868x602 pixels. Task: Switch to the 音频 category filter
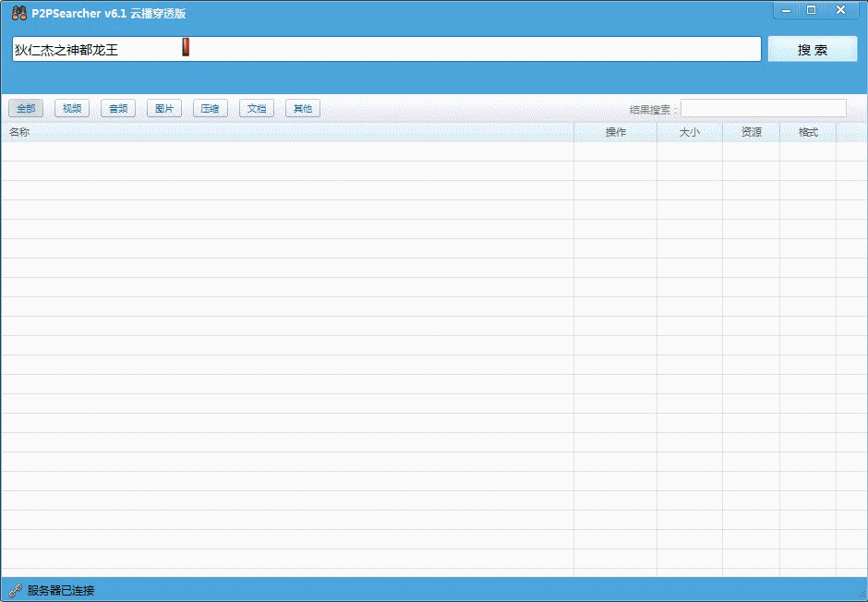point(118,109)
